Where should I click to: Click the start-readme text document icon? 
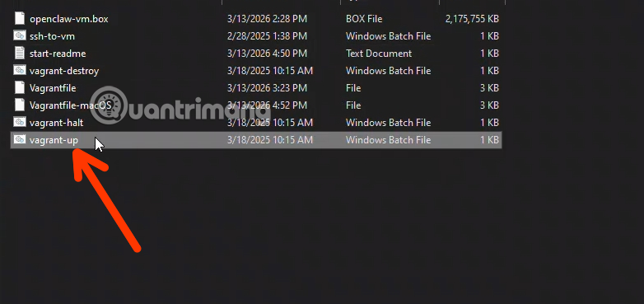[x=19, y=53]
